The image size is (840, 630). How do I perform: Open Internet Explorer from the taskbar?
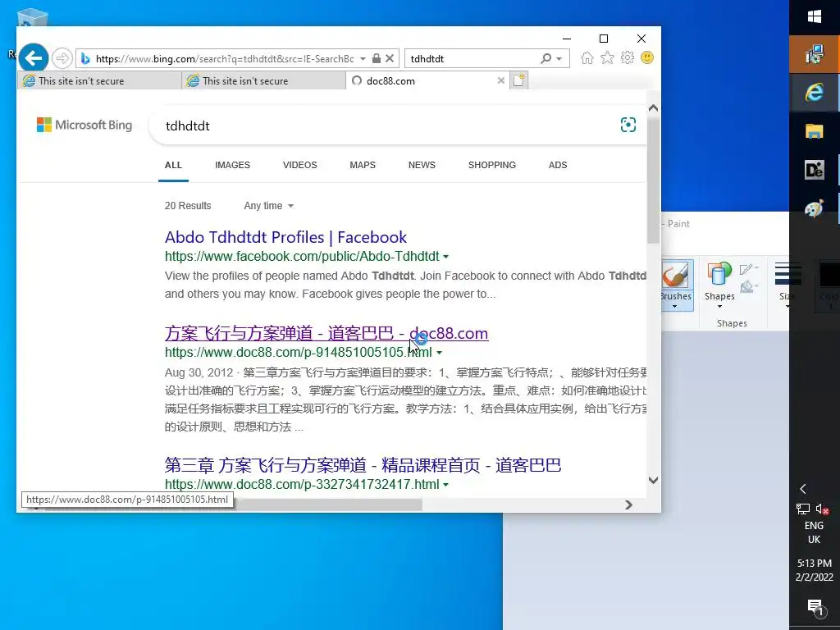pos(815,93)
